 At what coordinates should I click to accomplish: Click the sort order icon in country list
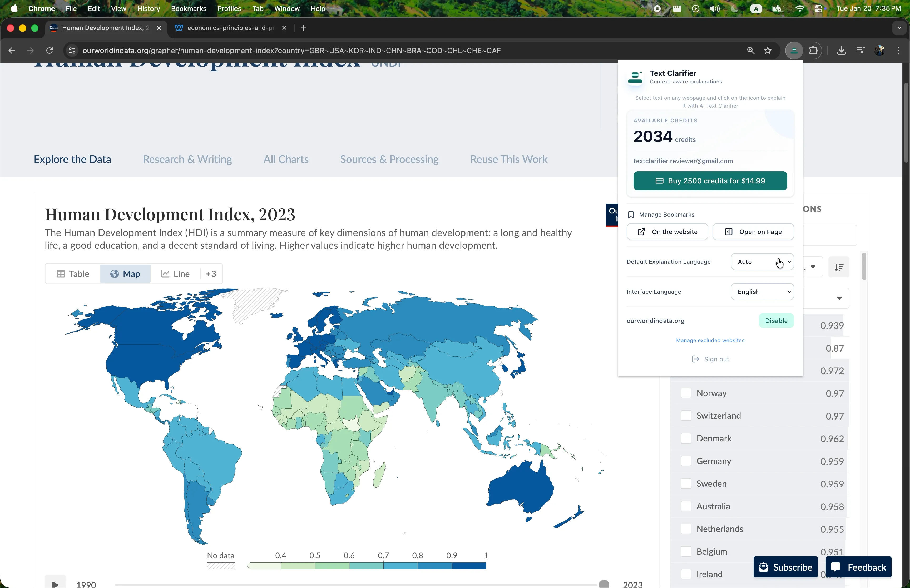[x=839, y=267]
